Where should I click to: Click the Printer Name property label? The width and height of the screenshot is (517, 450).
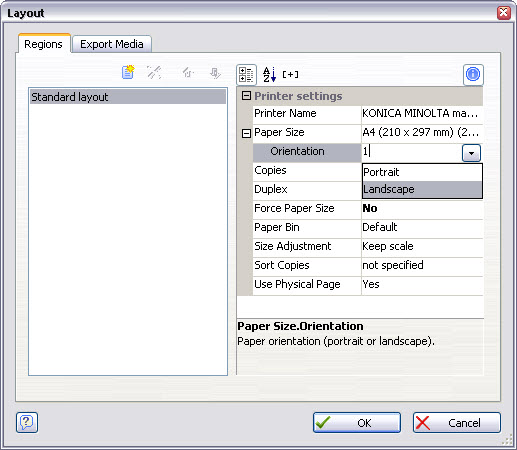tap(285, 113)
